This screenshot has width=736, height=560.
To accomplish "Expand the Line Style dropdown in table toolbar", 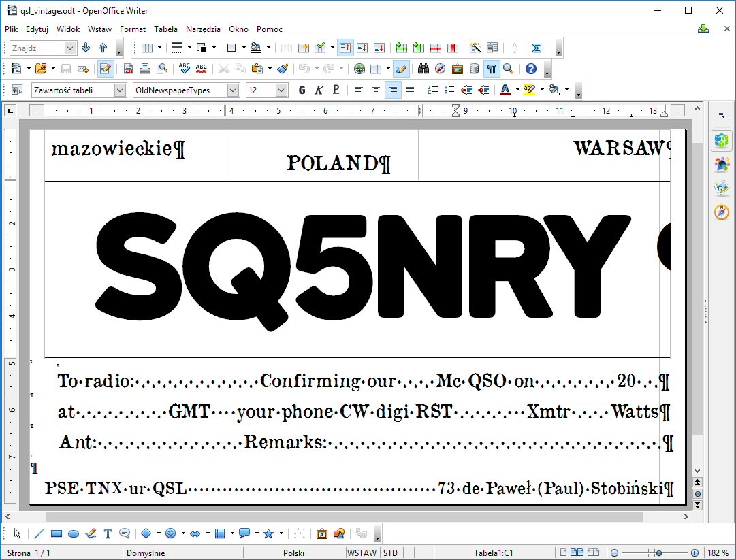I will point(189,48).
